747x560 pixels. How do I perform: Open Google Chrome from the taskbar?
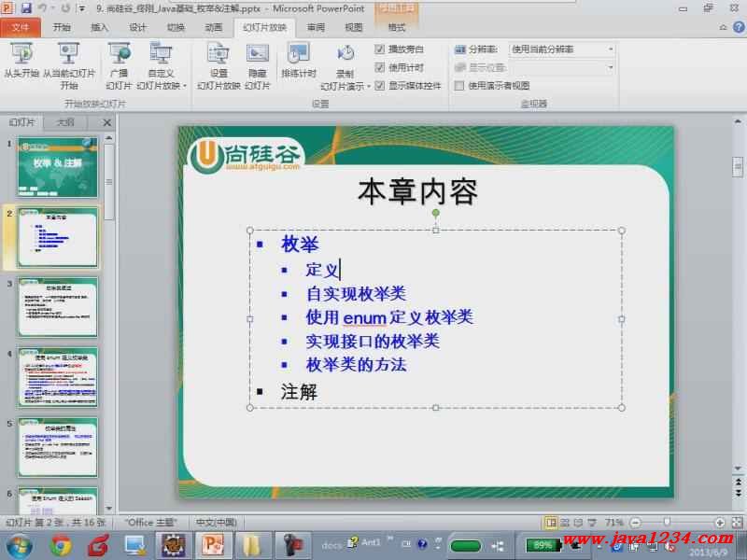(x=61, y=546)
